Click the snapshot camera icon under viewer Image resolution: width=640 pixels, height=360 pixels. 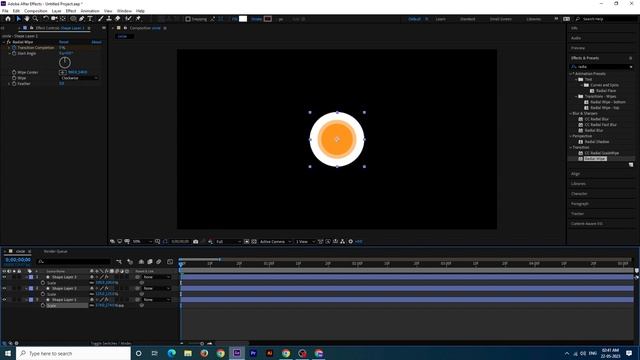(x=196, y=242)
